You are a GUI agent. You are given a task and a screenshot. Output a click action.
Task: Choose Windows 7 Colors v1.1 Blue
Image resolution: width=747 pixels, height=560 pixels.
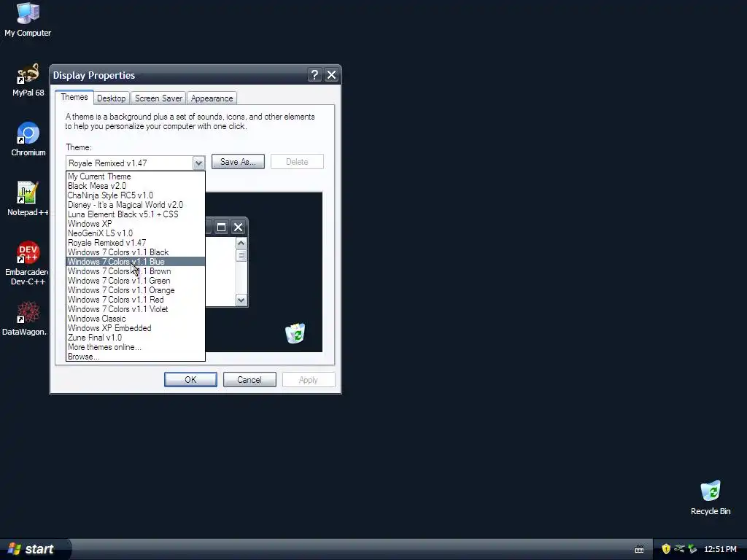click(x=136, y=262)
